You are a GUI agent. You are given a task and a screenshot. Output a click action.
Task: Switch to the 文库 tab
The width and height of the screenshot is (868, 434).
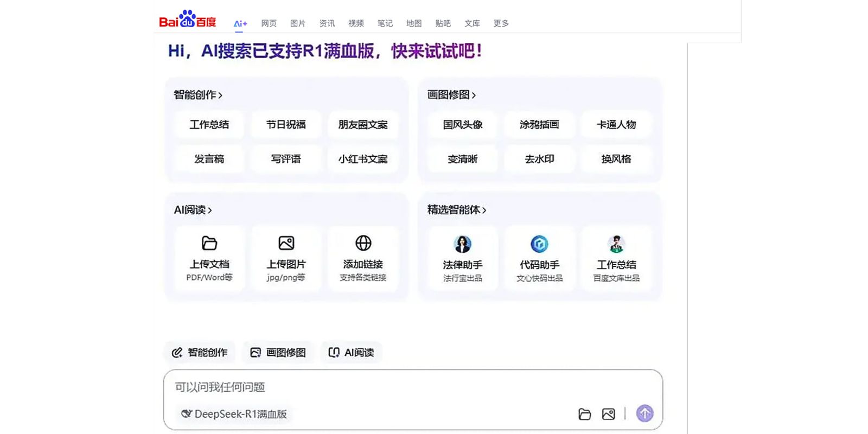click(x=472, y=23)
